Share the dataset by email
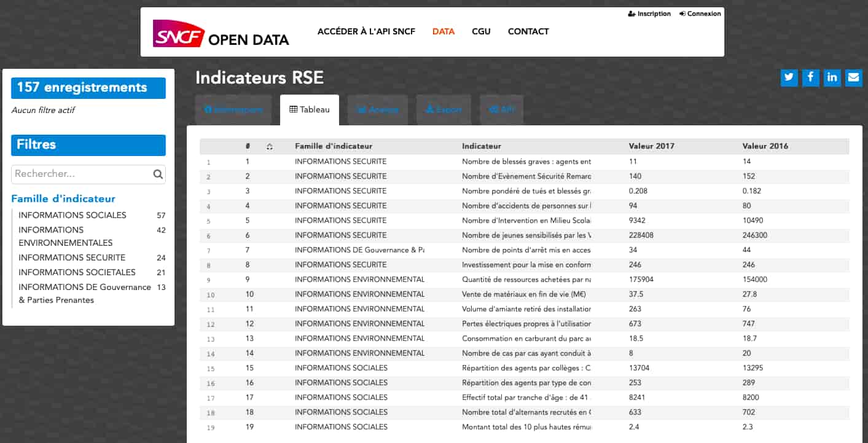Viewport: 868px width, 443px height. [853, 77]
